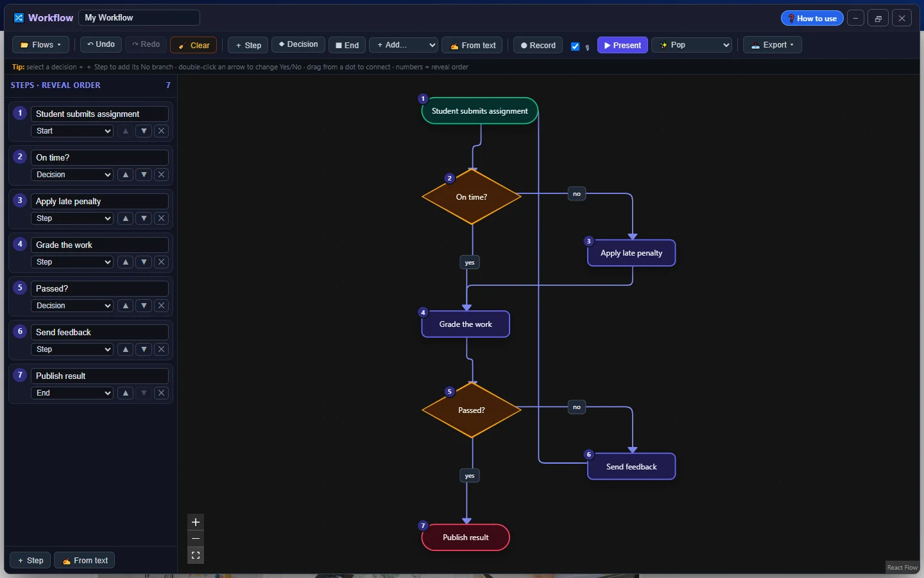Remove the 'On time?' step

(x=162, y=175)
